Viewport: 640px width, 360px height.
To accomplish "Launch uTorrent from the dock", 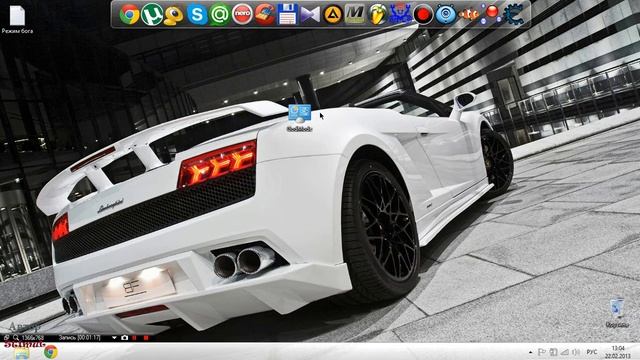I will click(x=151, y=15).
